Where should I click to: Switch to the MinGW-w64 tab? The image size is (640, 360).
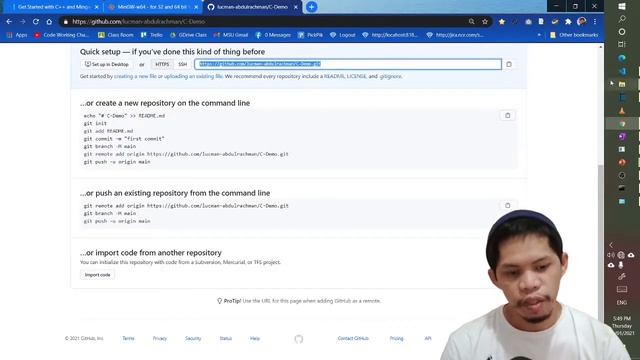152,7
